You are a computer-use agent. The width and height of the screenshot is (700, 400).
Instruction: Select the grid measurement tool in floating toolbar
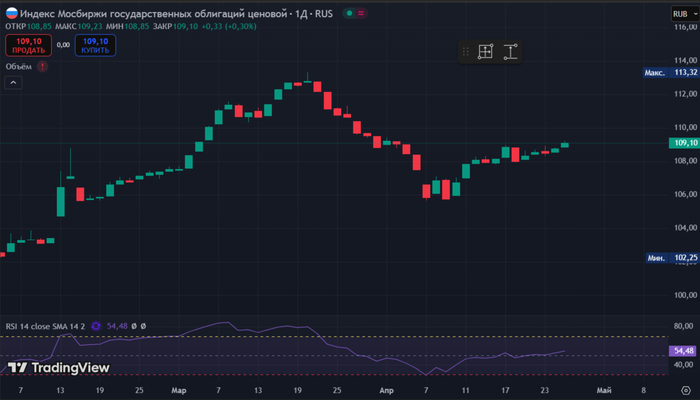[486, 52]
